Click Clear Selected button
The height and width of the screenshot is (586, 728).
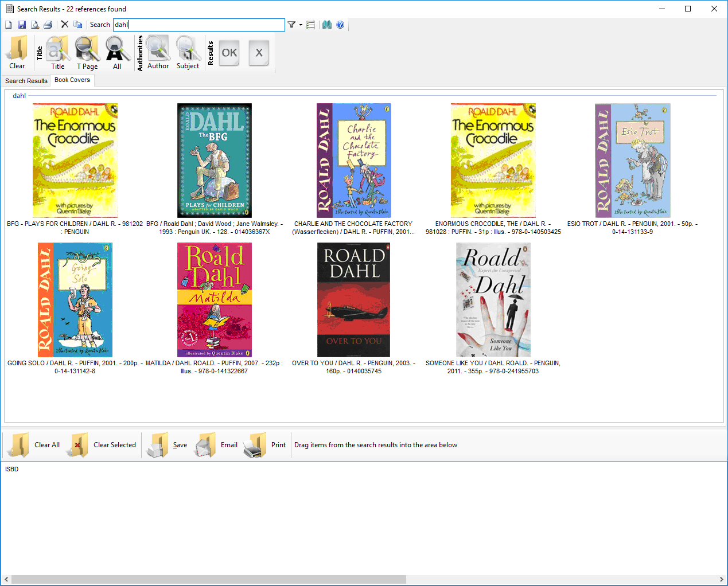click(x=102, y=445)
